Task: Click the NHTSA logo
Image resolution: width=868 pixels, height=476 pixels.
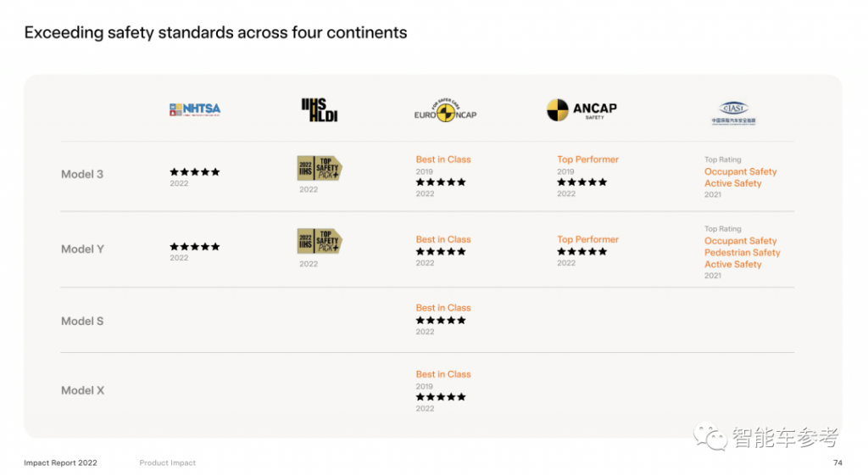Action: tap(195, 109)
